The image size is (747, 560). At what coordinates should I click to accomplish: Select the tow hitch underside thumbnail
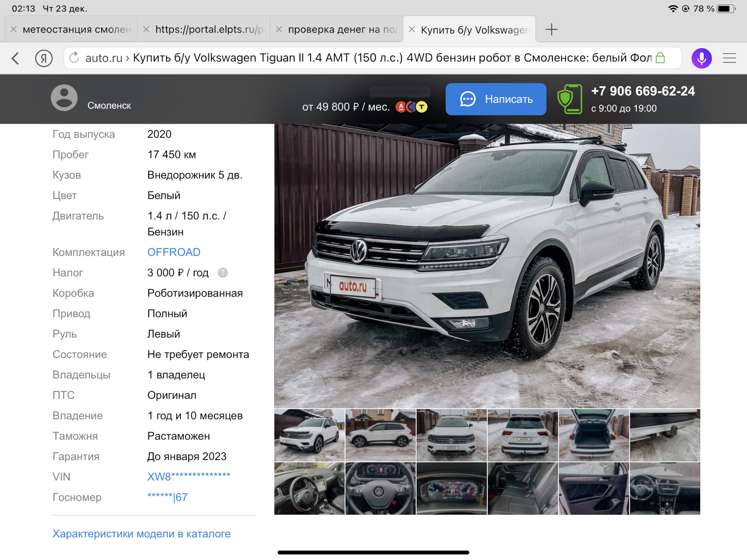[665, 435]
